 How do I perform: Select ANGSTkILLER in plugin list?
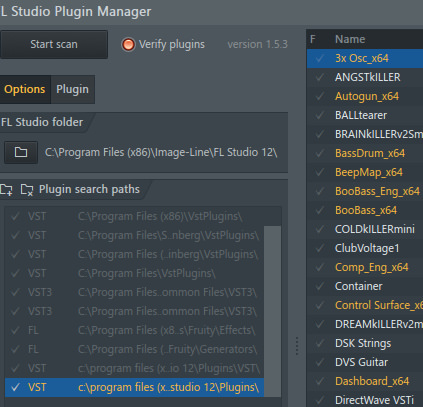coord(368,77)
